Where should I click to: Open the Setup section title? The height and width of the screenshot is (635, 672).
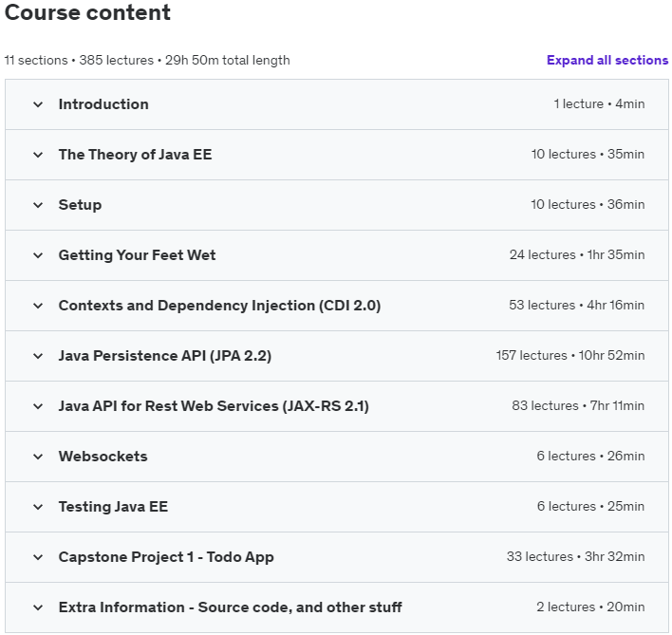tap(80, 205)
